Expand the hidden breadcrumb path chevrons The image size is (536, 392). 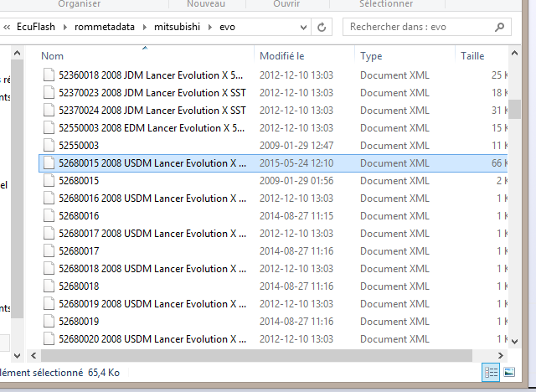pyautogui.click(x=7, y=27)
